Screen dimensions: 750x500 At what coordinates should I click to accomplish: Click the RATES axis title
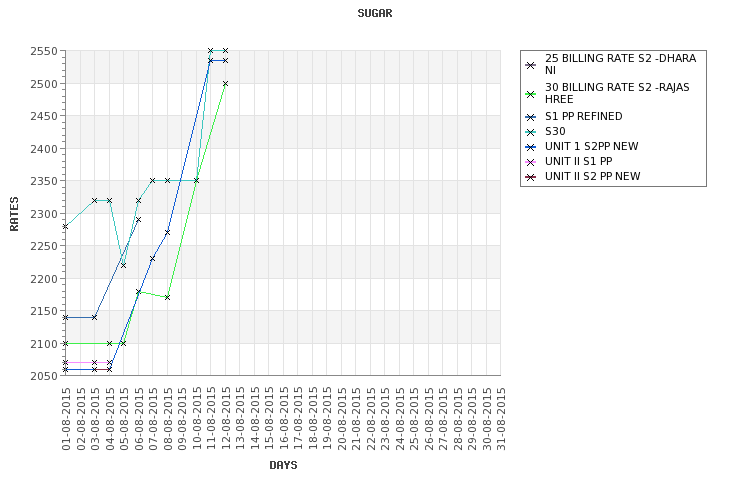click(x=14, y=214)
